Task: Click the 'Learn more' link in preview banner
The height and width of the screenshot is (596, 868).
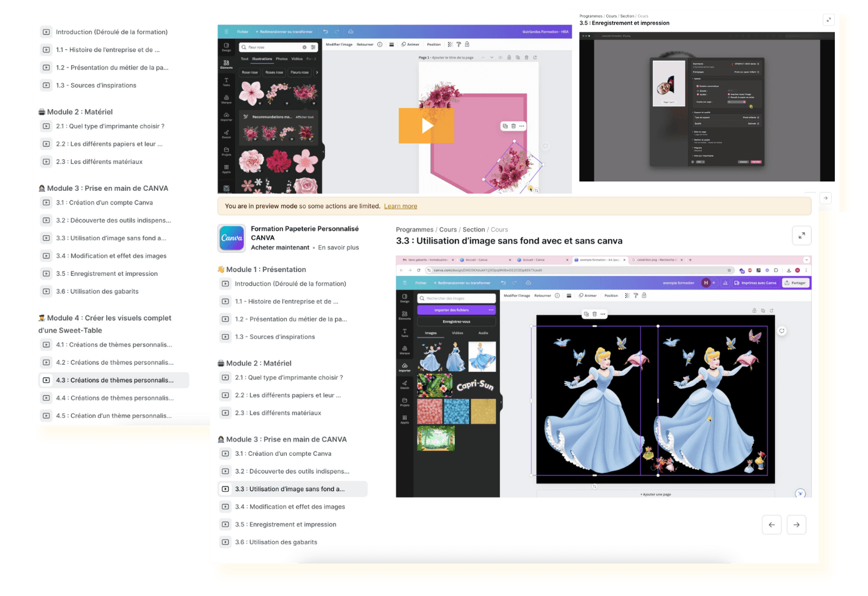Action: tap(400, 206)
